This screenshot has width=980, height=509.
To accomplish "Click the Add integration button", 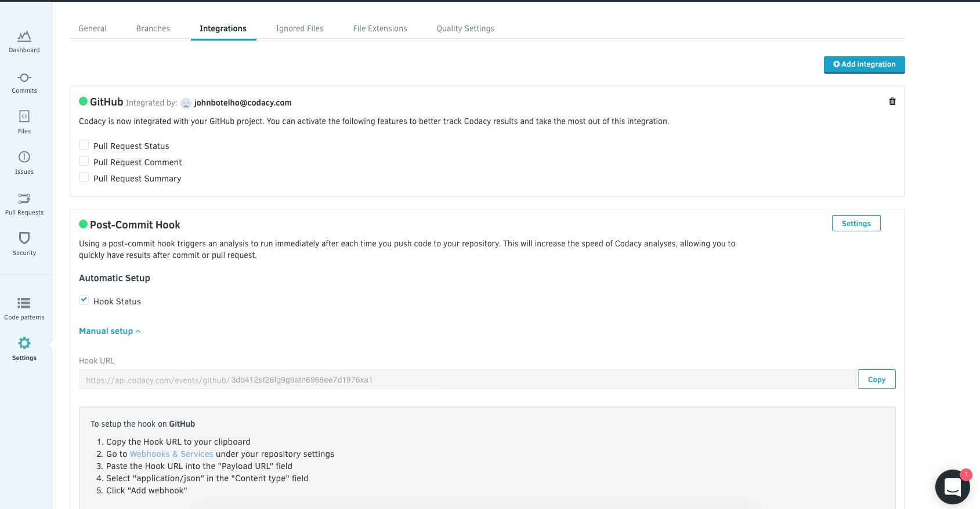I will (x=864, y=64).
